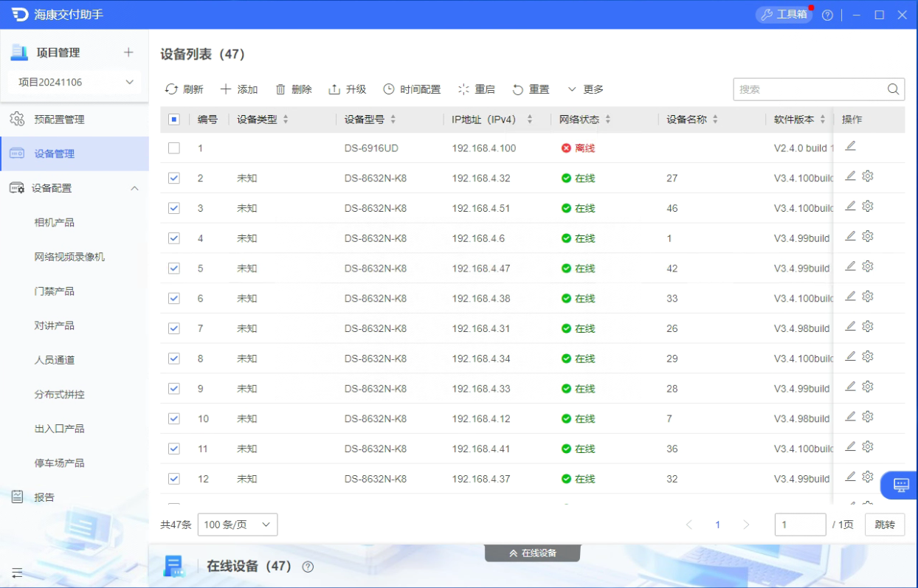Expand the 更多 (more) dropdown menu
The height and width of the screenshot is (588, 918).
(585, 89)
